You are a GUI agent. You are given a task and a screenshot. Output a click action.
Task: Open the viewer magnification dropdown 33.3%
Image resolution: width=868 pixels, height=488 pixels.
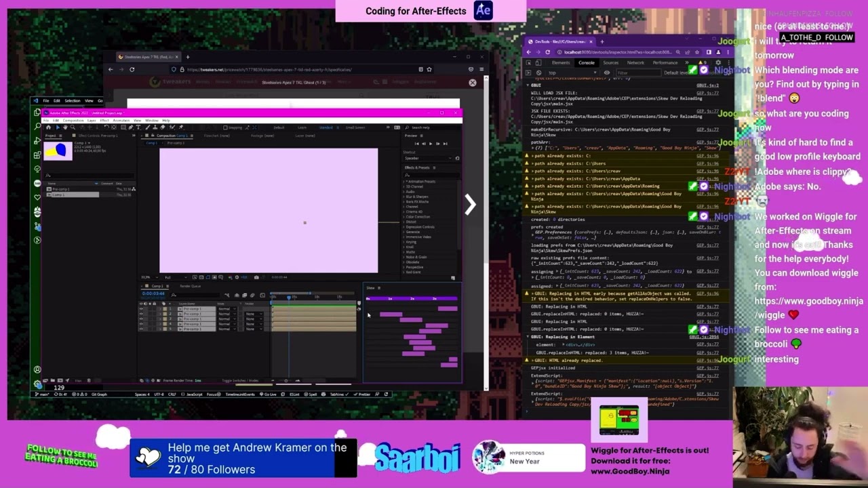click(149, 277)
